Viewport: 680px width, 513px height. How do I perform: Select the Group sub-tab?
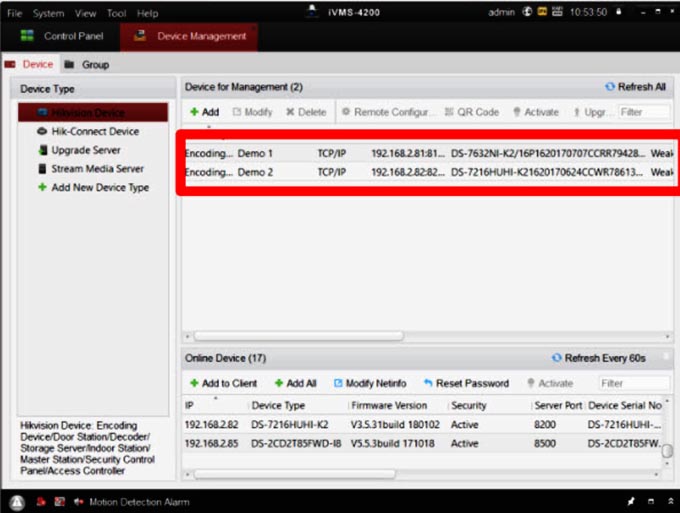[x=87, y=65]
